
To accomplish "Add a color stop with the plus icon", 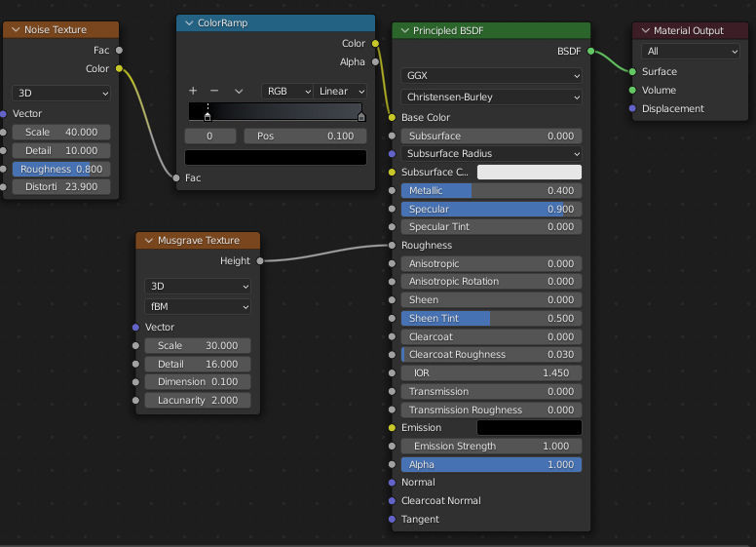I will pyautogui.click(x=193, y=91).
